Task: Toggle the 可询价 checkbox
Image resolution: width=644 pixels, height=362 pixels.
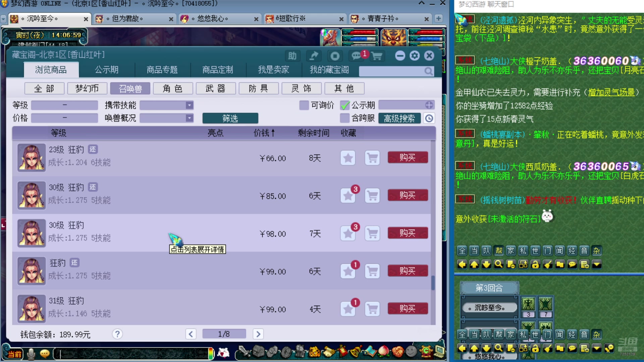Action: click(304, 105)
